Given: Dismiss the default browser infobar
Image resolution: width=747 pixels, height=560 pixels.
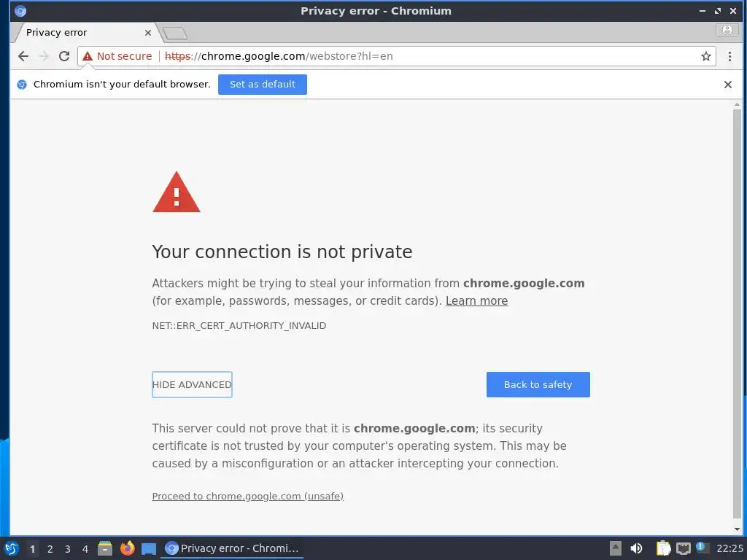Looking at the screenshot, I should (727, 85).
